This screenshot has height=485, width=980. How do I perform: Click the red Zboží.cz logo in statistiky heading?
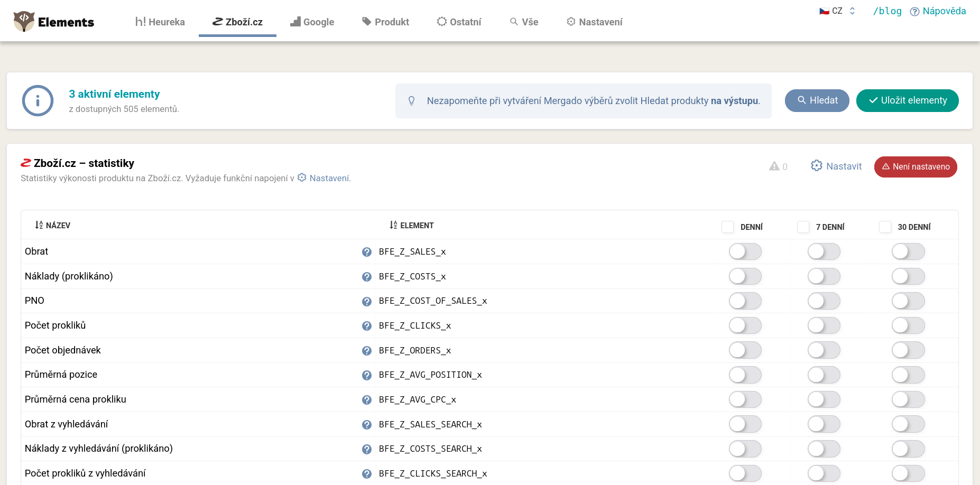[26, 163]
